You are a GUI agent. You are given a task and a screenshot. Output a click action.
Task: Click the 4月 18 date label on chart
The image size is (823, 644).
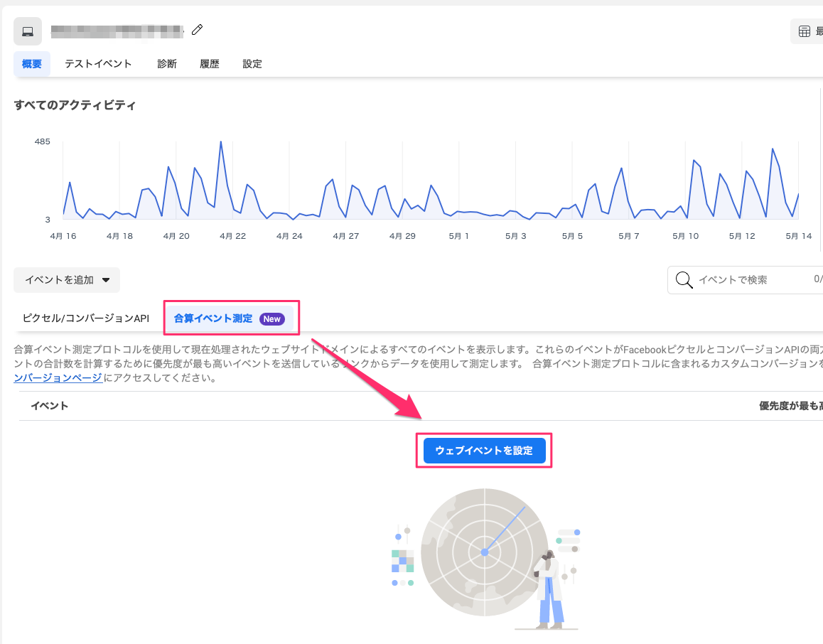coord(119,236)
